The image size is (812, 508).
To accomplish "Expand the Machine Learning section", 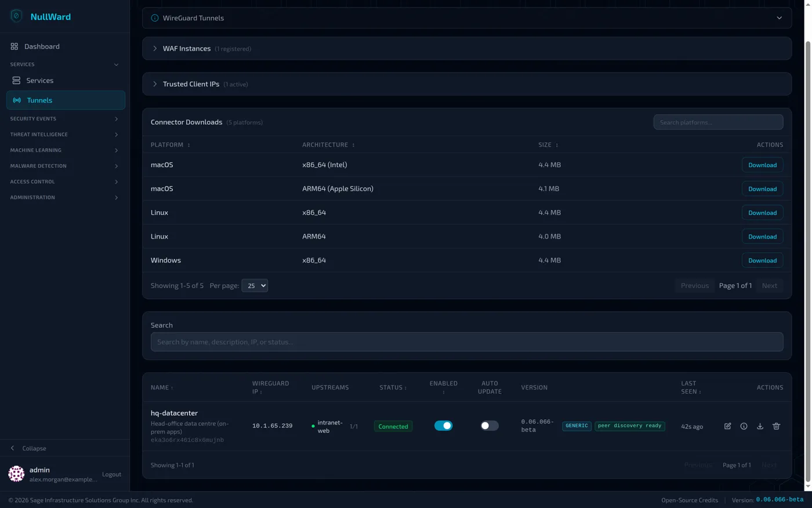I will [x=65, y=150].
